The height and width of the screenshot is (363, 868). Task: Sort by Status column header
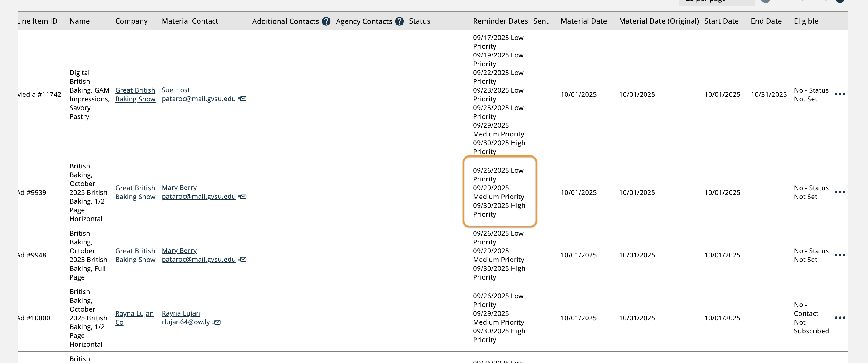(419, 21)
